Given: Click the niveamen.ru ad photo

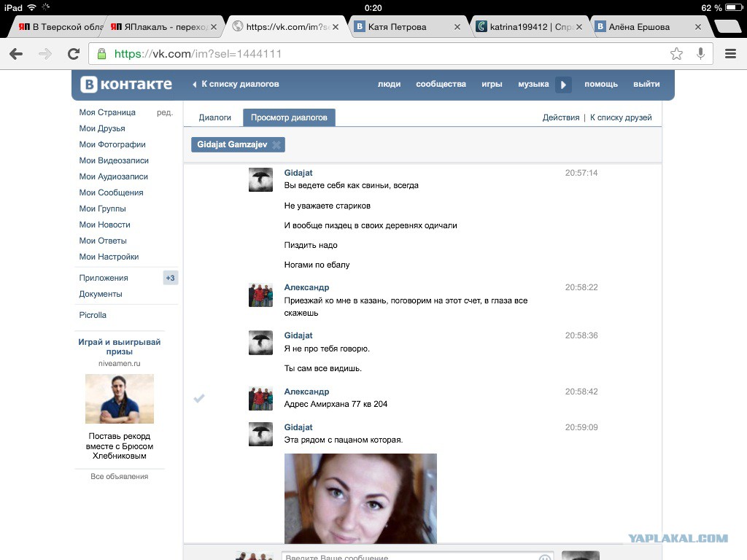Looking at the screenshot, I should tap(120, 399).
